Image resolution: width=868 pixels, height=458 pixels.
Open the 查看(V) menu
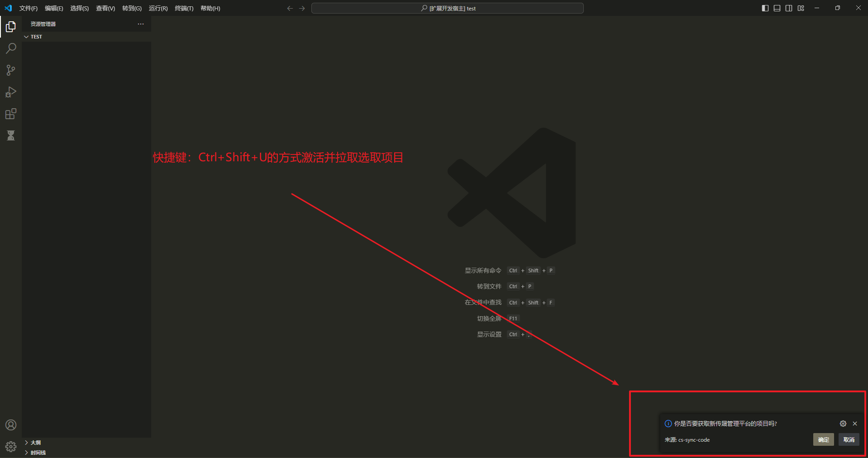click(105, 8)
